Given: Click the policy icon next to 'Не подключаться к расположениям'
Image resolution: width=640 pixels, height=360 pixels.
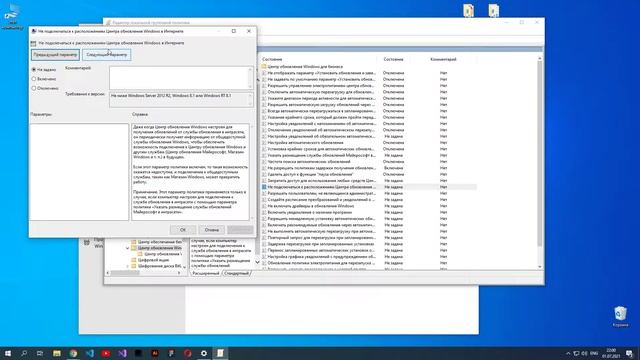Looking at the screenshot, I should tap(264, 187).
